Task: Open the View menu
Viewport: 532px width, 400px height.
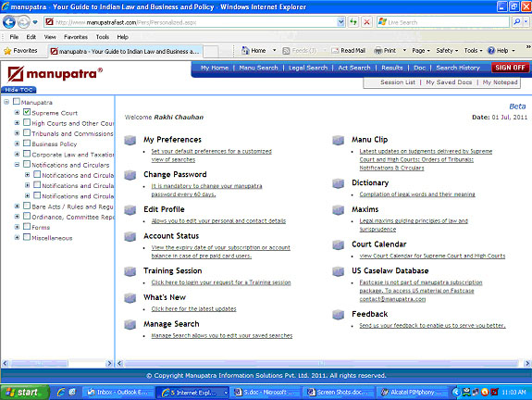Action: click(50, 37)
